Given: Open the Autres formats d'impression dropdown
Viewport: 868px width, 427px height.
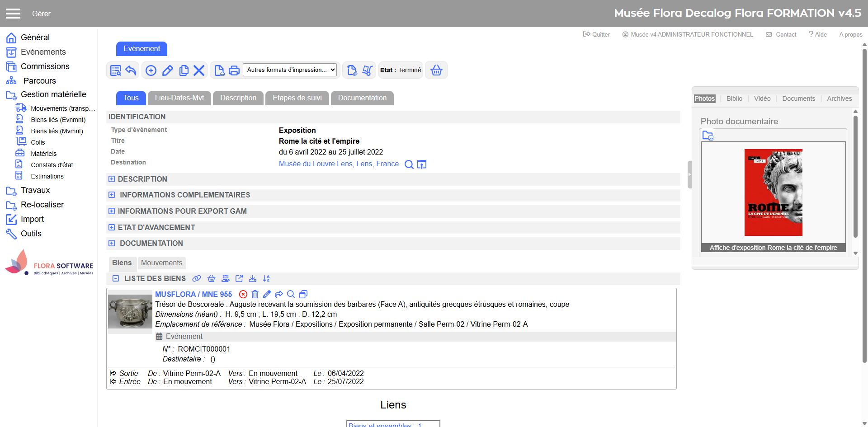Looking at the screenshot, I should [291, 70].
